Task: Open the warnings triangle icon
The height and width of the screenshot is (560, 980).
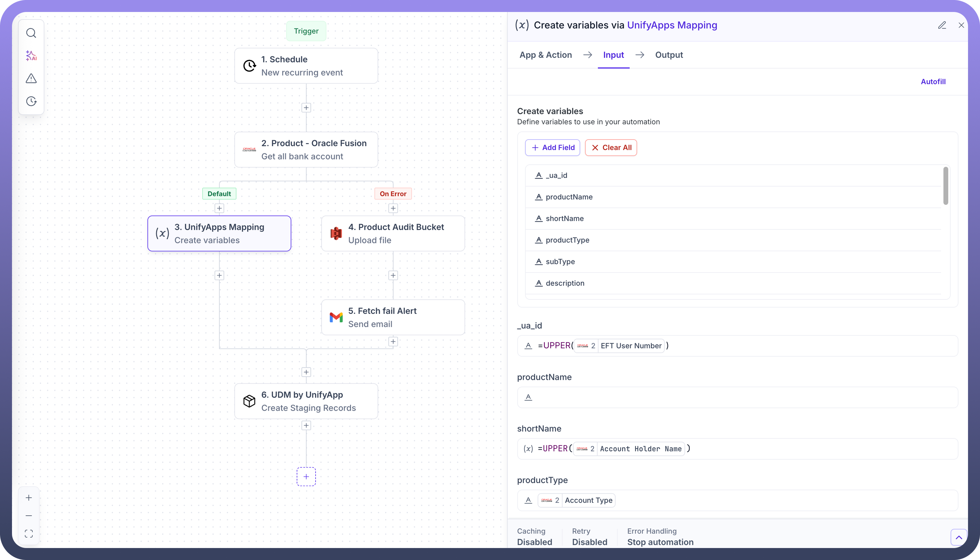Action: [x=31, y=78]
